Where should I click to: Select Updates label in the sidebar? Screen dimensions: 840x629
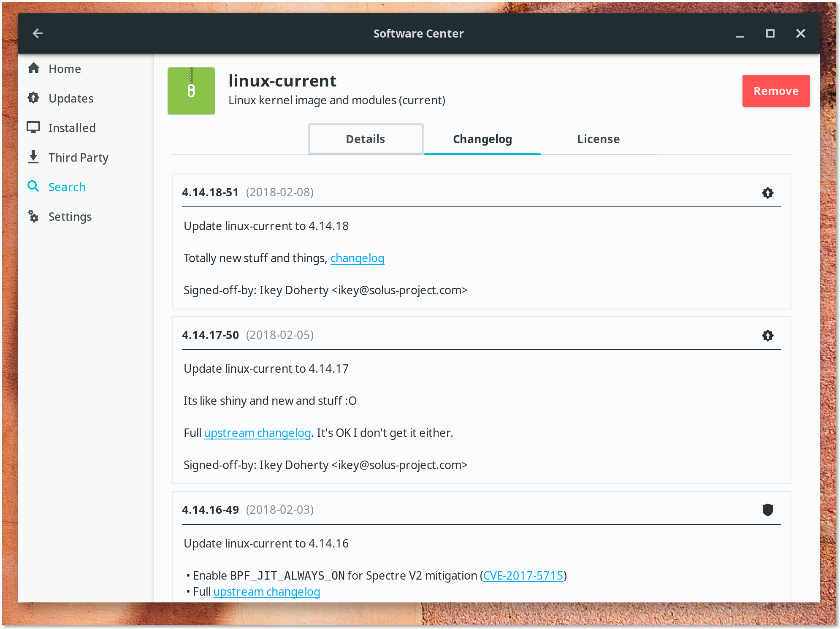(71, 98)
